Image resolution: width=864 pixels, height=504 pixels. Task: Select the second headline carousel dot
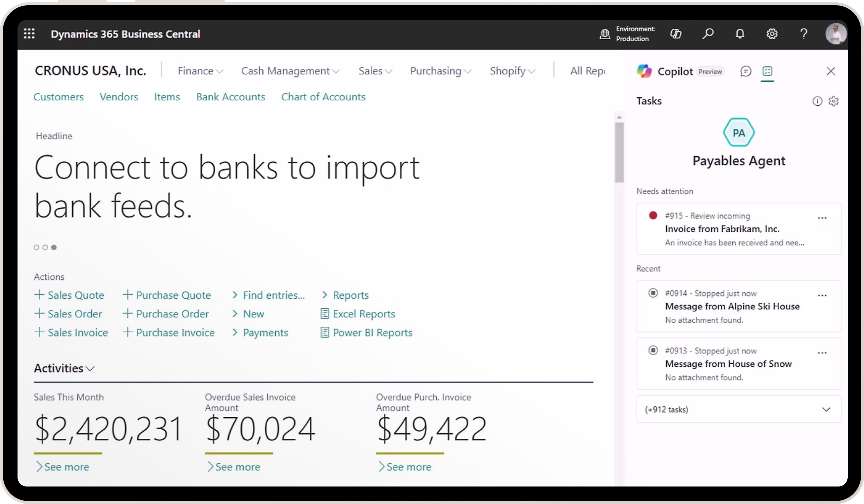click(45, 247)
